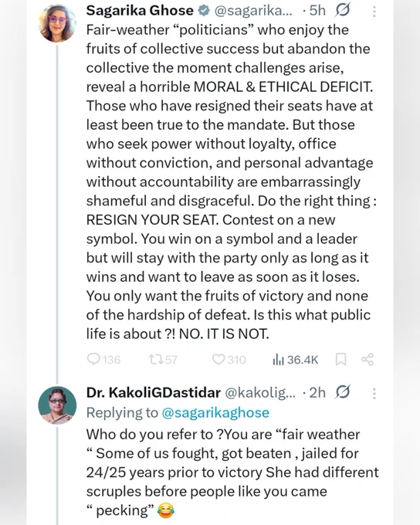Share Sagarika Ghose's tweet
Screen dimensions: 420x525
(367, 359)
